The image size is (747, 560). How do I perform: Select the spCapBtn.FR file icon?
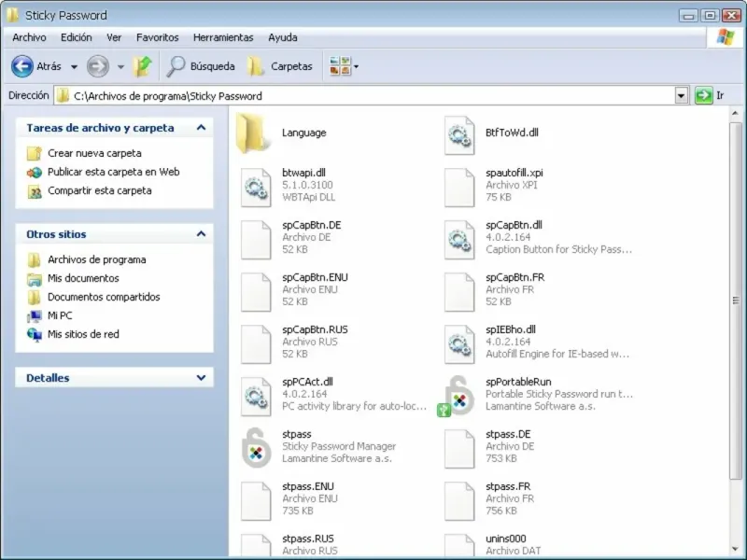[459, 292]
